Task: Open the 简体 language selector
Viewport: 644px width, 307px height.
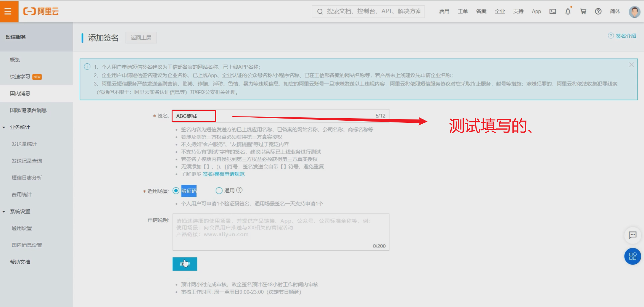Action: 615,11
